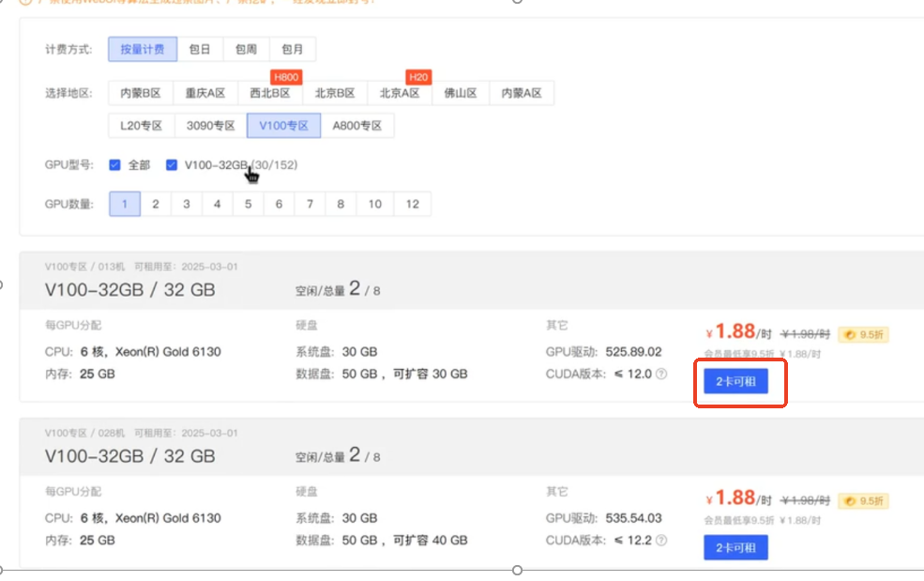Click the 9.5折 discount badge on 013机
The height and width of the screenshot is (581, 924).
864,335
